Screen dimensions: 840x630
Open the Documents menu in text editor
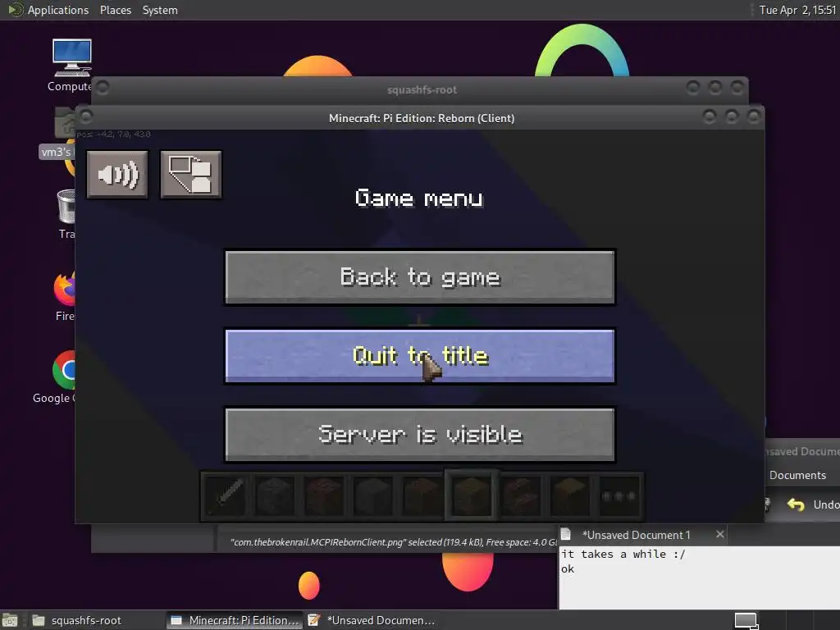coord(797,475)
